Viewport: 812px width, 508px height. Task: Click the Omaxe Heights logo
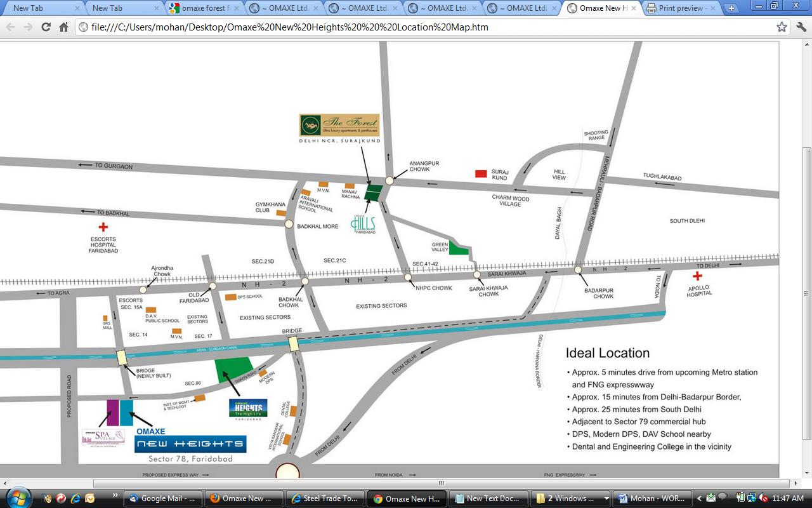click(x=248, y=408)
